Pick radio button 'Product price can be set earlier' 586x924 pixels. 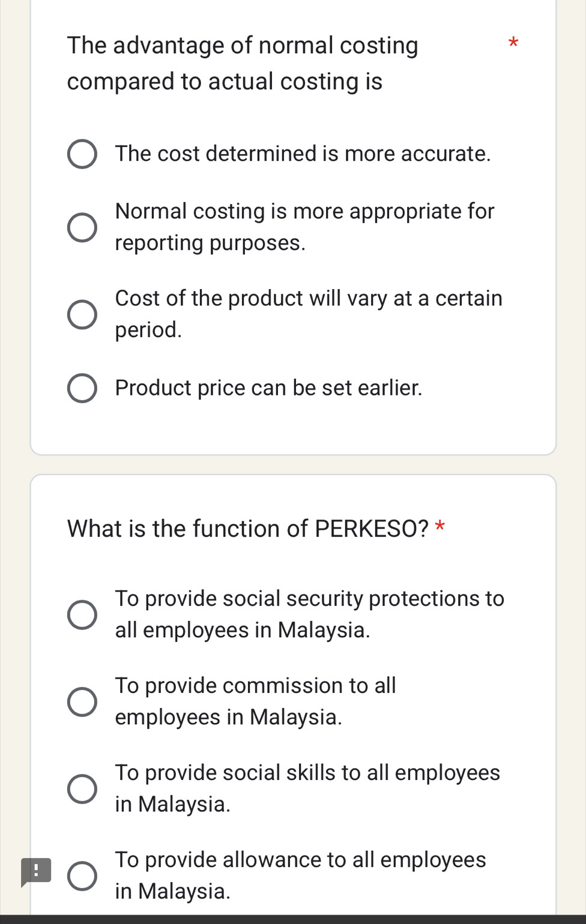pos(82,388)
